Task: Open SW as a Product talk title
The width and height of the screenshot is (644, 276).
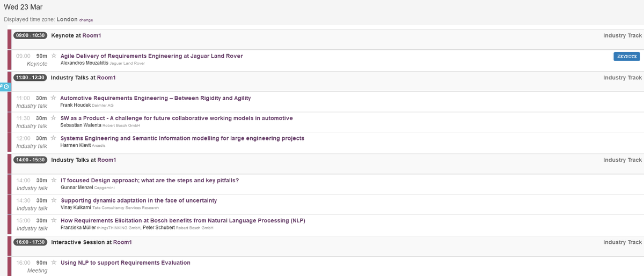Action: [177, 118]
